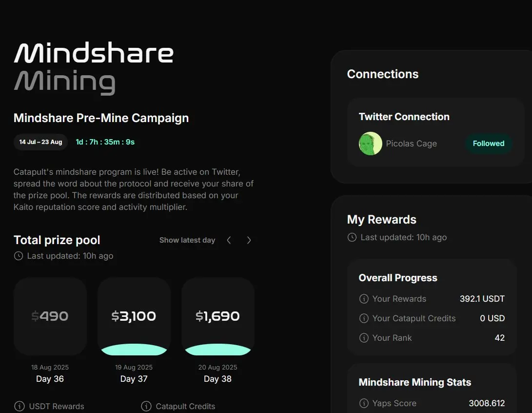Click the 20 Aug 2025 date label
The height and width of the screenshot is (413, 532).
(218, 367)
